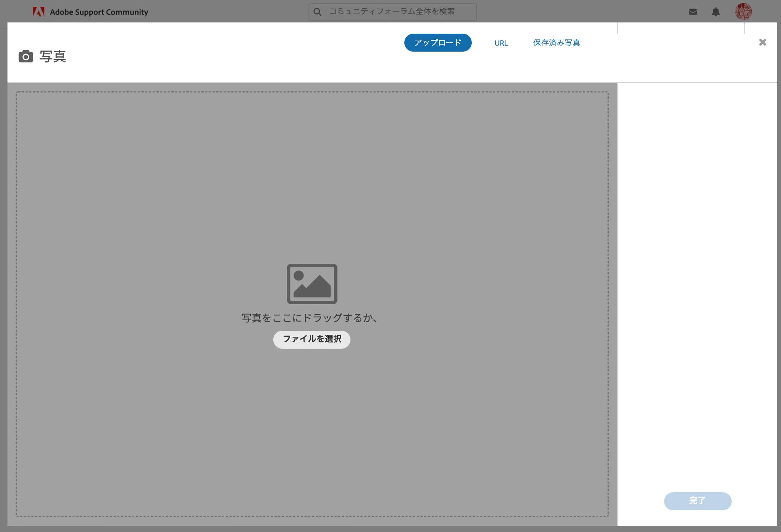The width and height of the screenshot is (781, 532).
Task: Click the camera icon beside 写真
Action: (x=25, y=56)
